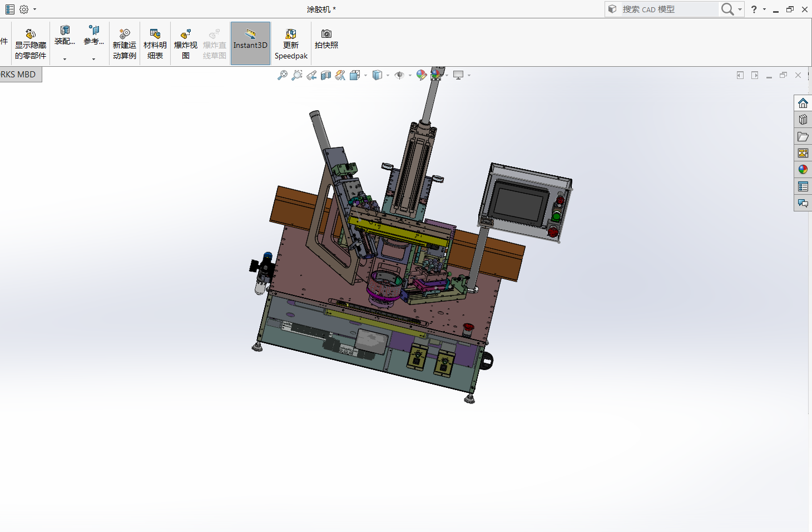
Task: Open the Design Library task pane tab
Action: (x=803, y=120)
